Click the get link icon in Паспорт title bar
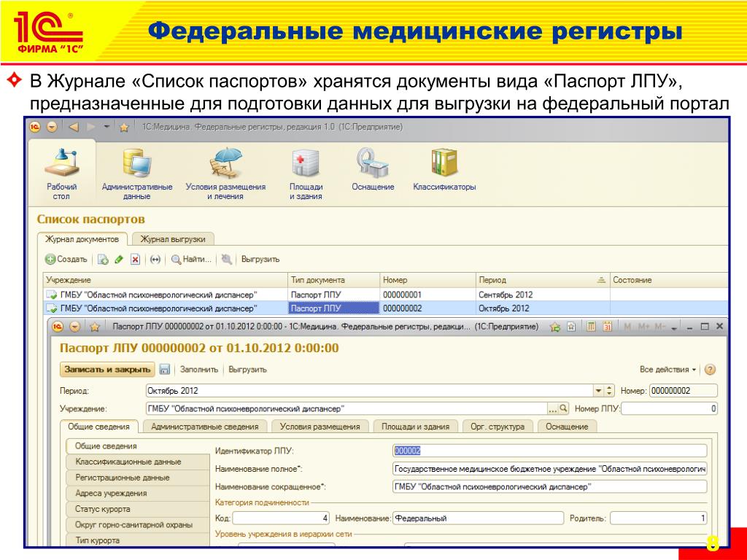The height and width of the screenshot is (560, 747). pyautogui.click(x=571, y=327)
